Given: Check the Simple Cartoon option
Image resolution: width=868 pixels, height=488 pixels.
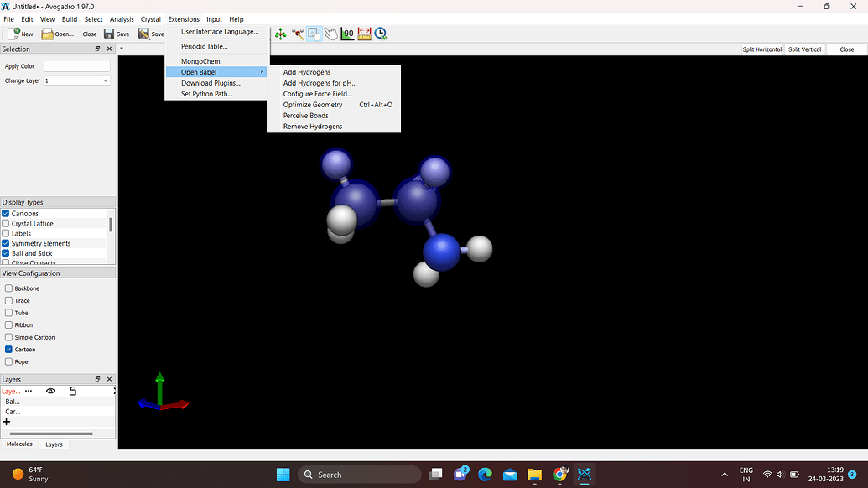Looking at the screenshot, I should 9,337.
